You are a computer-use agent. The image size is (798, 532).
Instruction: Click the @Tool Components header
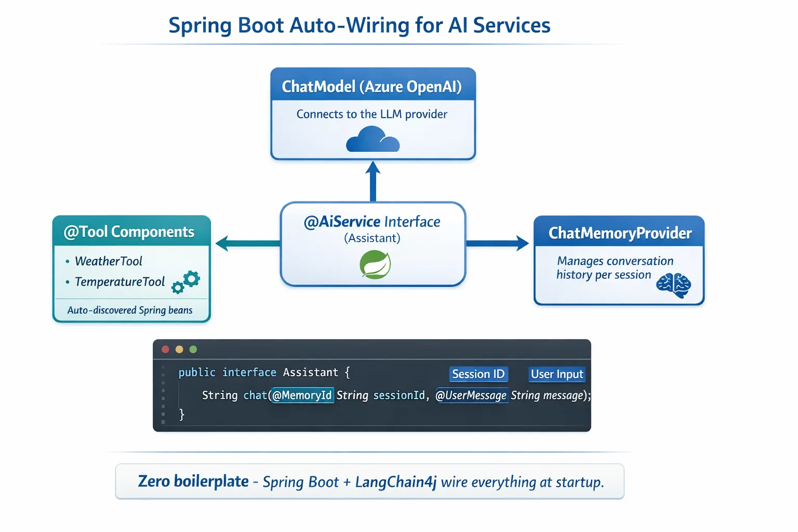[131, 231]
